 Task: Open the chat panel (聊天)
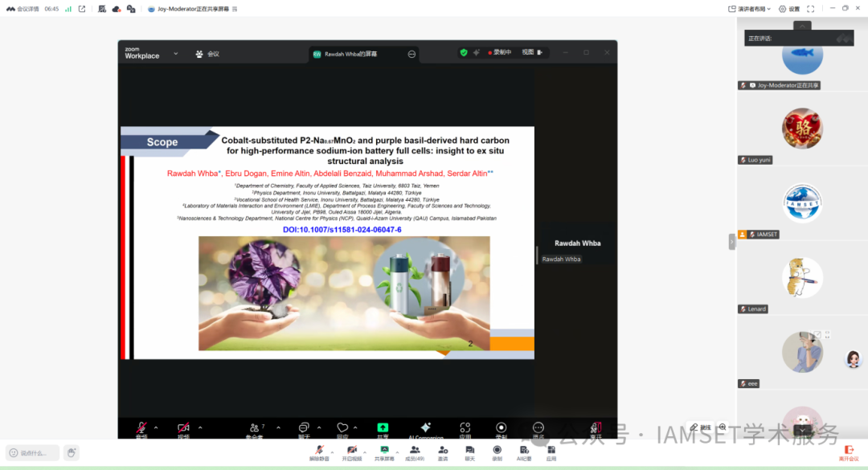coord(469,452)
